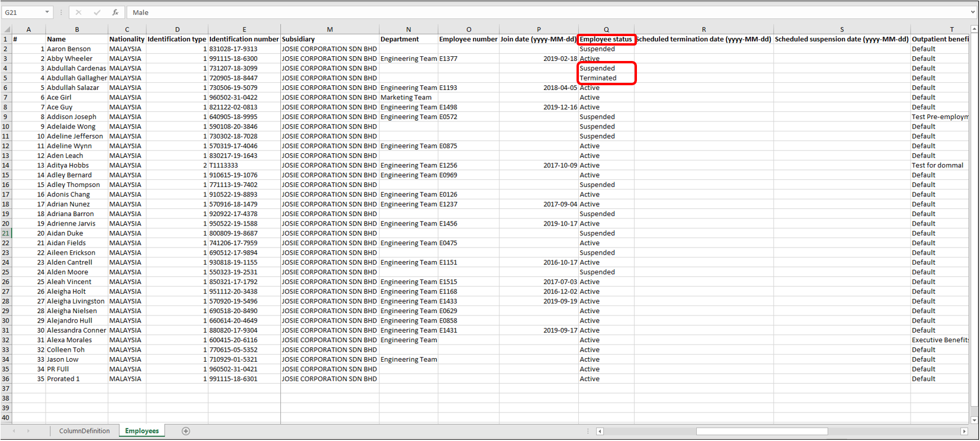Click the Select All corner triangle
The image size is (980, 441).
(7, 29)
